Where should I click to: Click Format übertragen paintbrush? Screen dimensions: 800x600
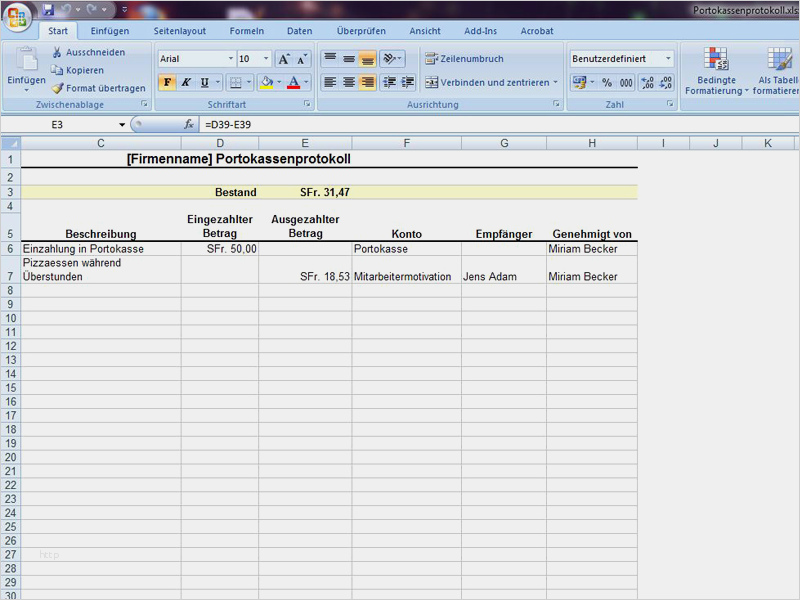point(58,88)
